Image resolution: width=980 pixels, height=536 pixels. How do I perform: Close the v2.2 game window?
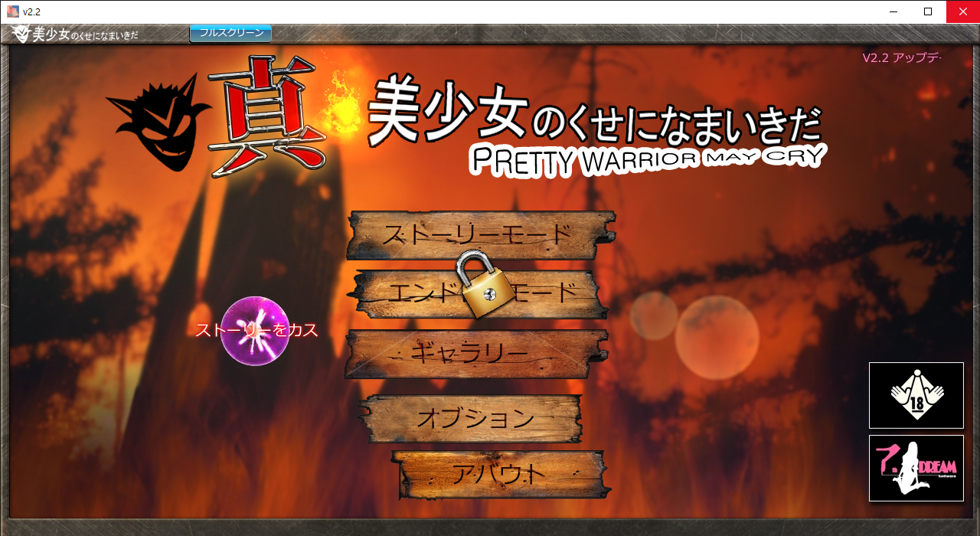pyautogui.click(x=963, y=11)
